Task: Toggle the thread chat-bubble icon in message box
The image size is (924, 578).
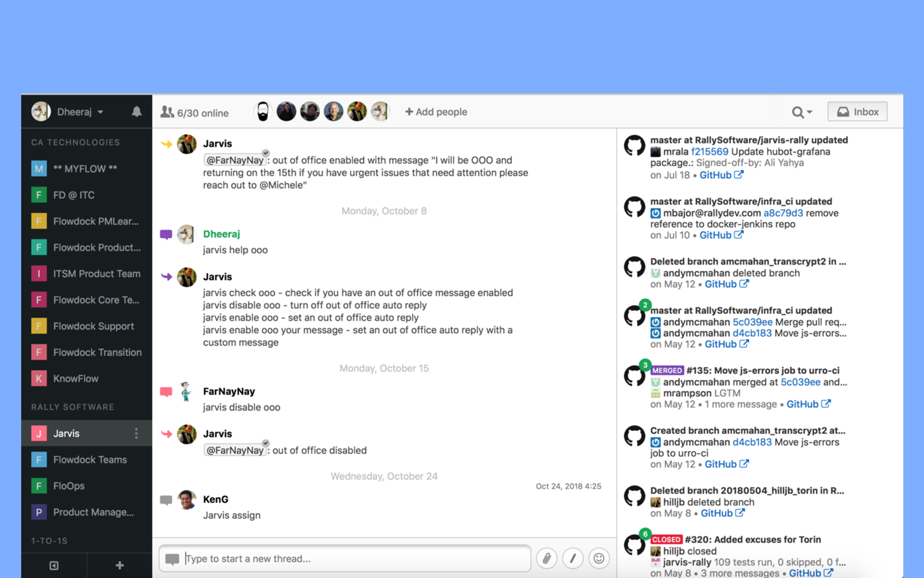Action: [x=172, y=559]
